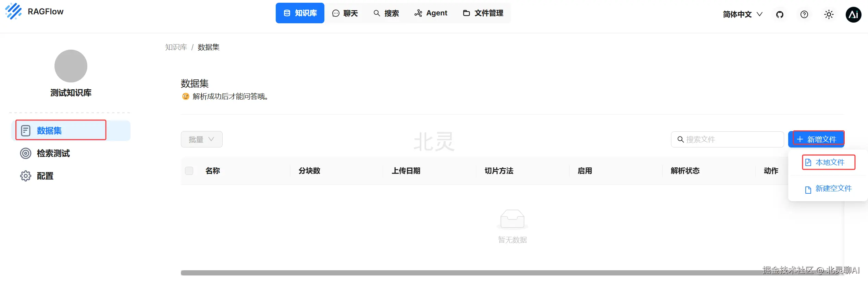
Task: Open the Agent tab
Action: (x=431, y=13)
